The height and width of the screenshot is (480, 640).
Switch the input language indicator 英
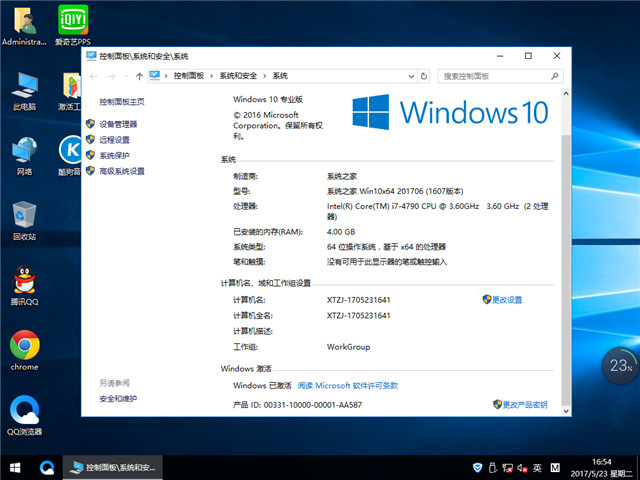pyautogui.click(x=537, y=468)
